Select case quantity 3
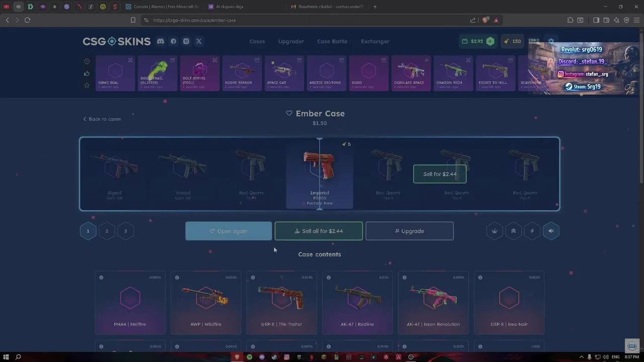The width and height of the screenshot is (644, 362). [125, 231]
